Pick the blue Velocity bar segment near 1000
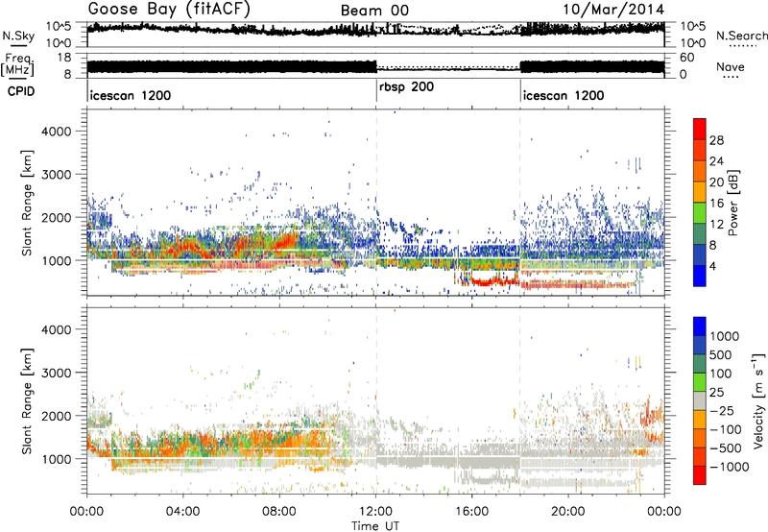768x532 pixels. click(700, 326)
